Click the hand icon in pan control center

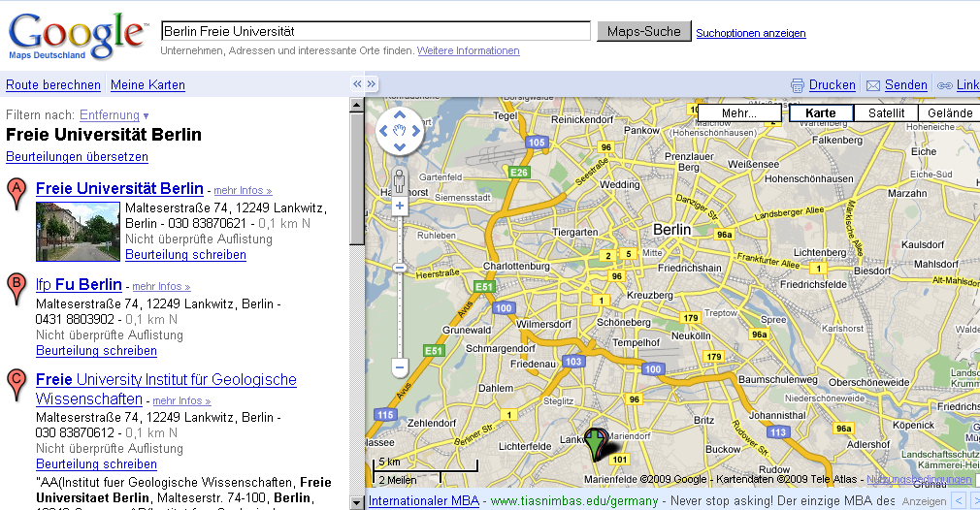tap(400, 131)
